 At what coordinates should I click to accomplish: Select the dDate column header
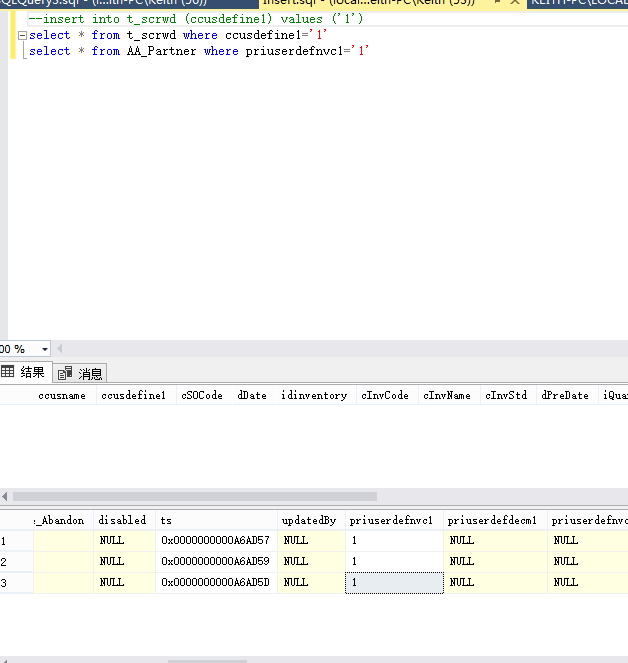(252, 395)
